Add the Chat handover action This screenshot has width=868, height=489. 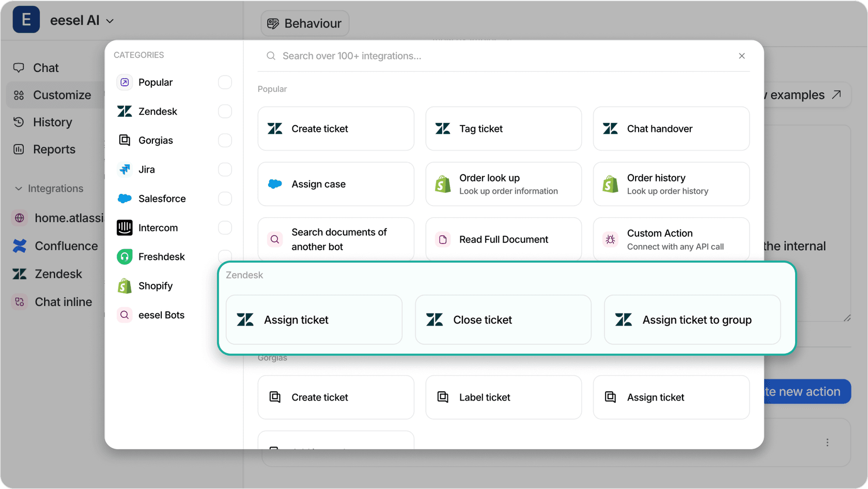671,129
